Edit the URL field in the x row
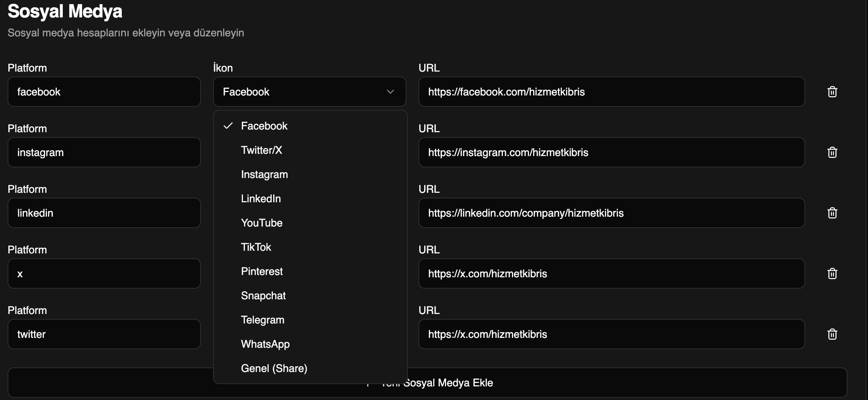The width and height of the screenshot is (868, 400). click(x=611, y=273)
